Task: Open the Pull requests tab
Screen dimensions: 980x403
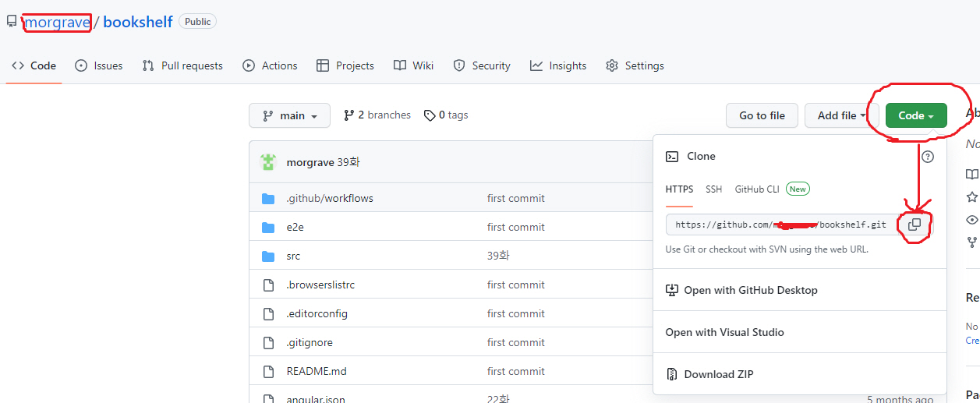Action: click(182, 65)
